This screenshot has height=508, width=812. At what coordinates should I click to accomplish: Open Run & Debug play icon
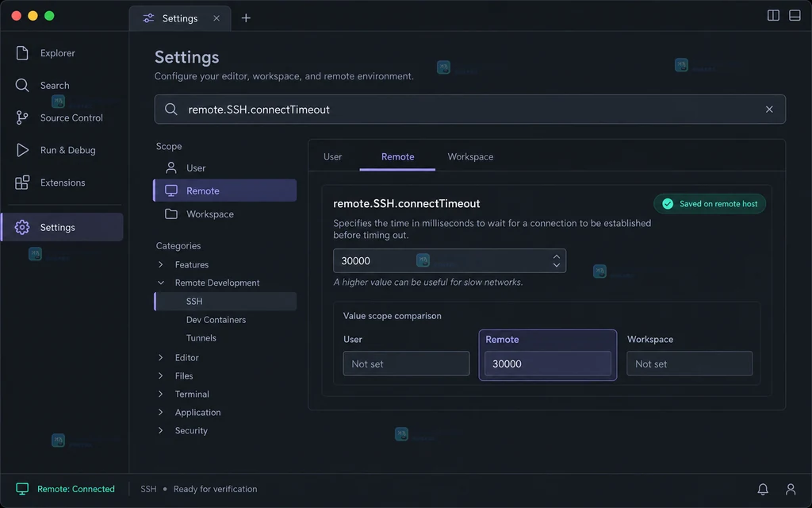pos(21,150)
